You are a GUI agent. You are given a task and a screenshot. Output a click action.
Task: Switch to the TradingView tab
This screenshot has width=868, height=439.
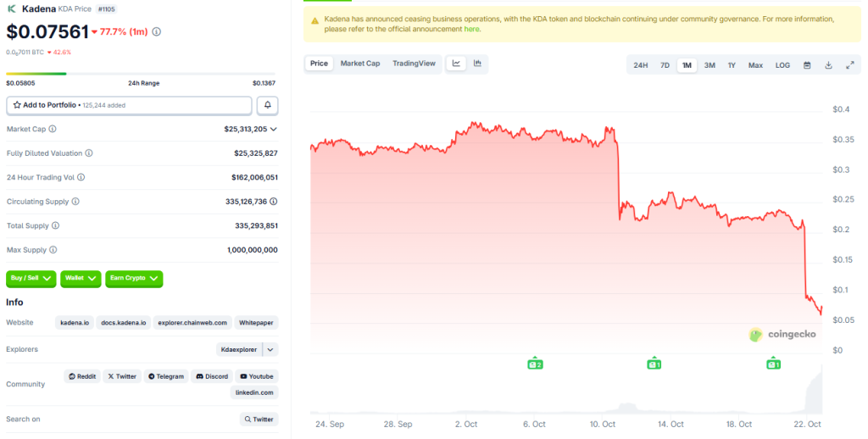[414, 64]
